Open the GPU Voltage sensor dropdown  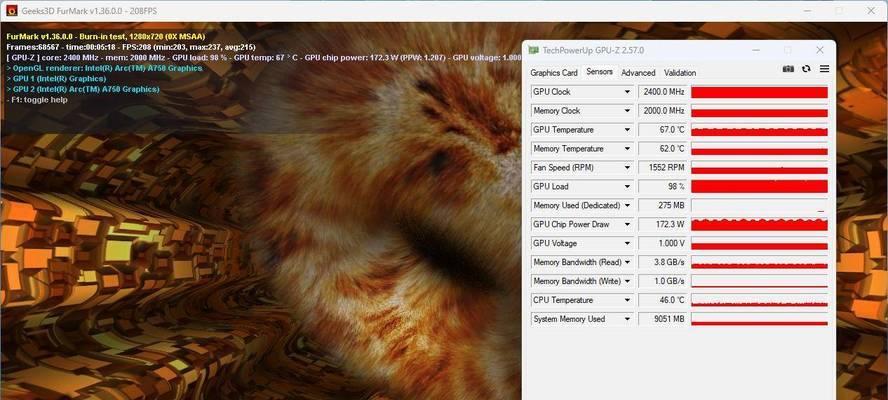click(627, 243)
